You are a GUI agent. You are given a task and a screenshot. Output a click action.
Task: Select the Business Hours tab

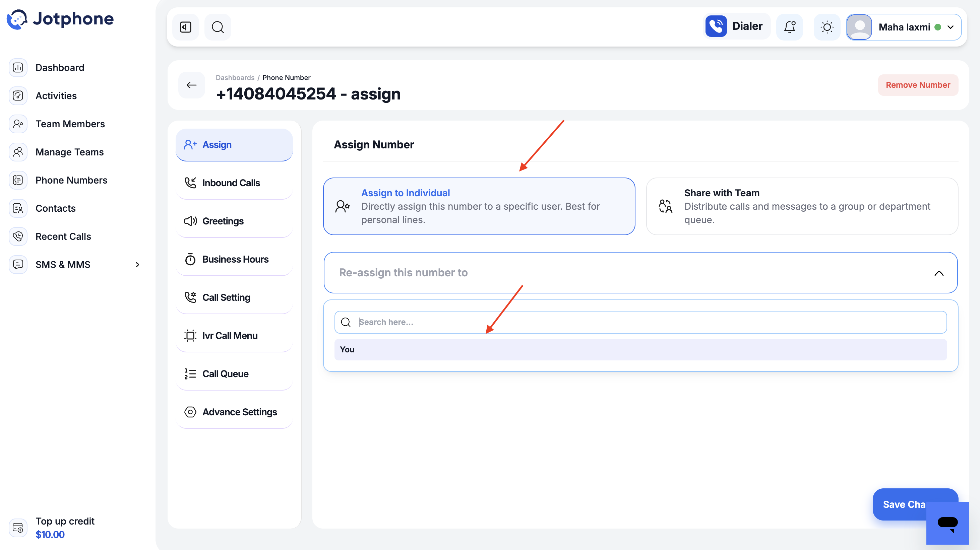click(x=234, y=259)
